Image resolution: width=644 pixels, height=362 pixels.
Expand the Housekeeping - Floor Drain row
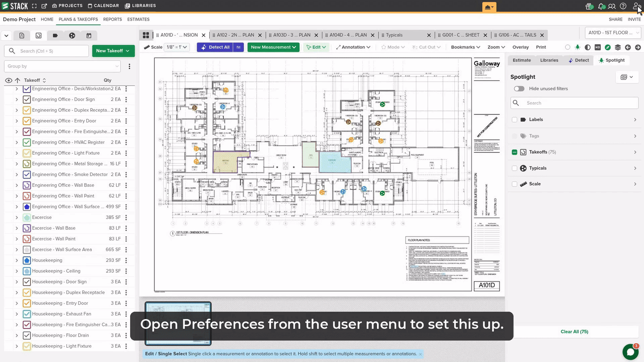17,335
